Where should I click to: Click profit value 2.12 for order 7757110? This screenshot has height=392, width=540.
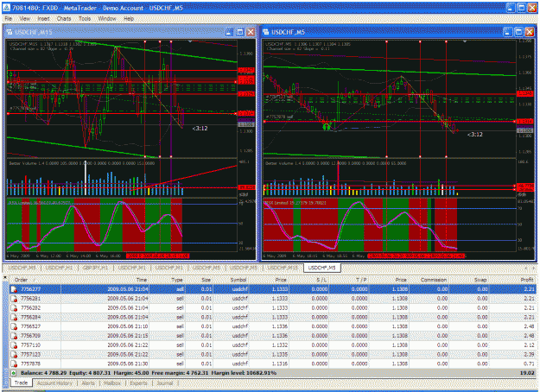(530, 345)
